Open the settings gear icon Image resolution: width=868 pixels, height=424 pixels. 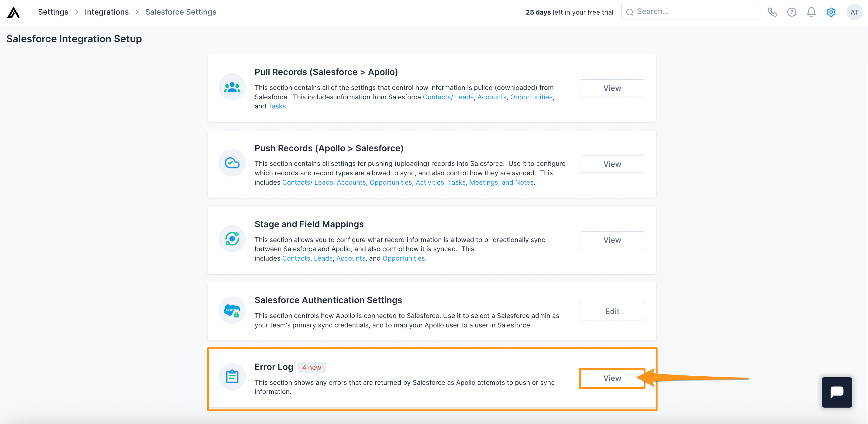tap(831, 12)
